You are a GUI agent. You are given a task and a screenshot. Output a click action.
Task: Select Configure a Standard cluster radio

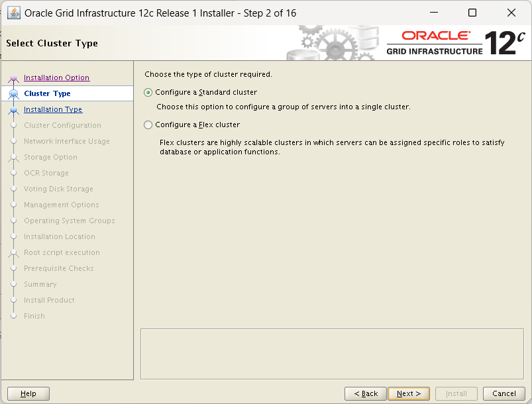(148, 92)
